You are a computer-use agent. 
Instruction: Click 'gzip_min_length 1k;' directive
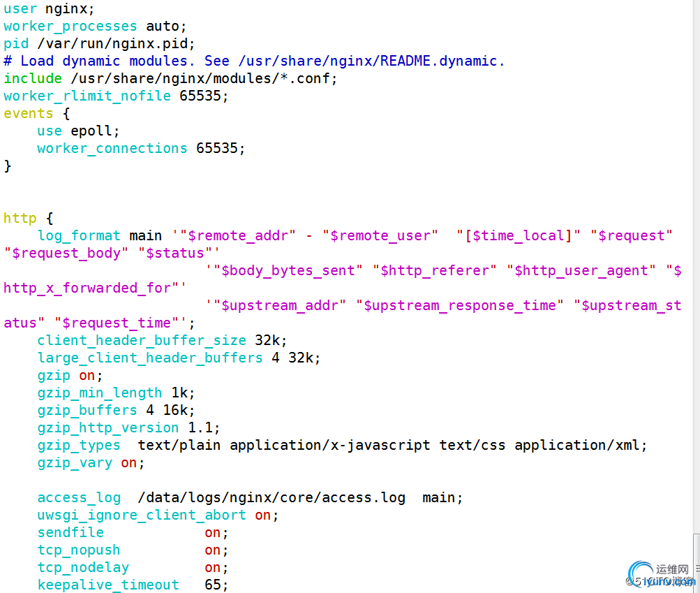click(116, 393)
